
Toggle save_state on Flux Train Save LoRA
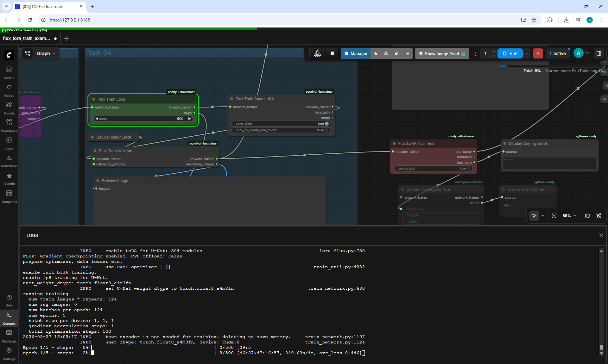point(281,124)
